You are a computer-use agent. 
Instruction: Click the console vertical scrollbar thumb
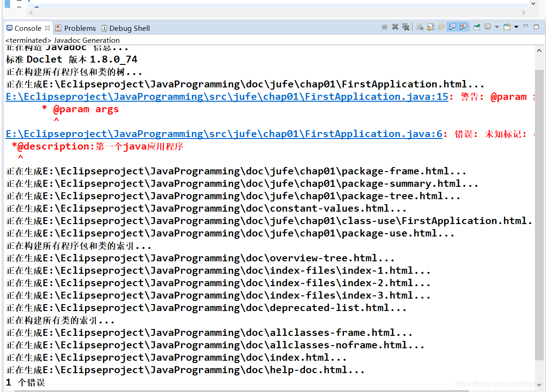click(539, 215)
